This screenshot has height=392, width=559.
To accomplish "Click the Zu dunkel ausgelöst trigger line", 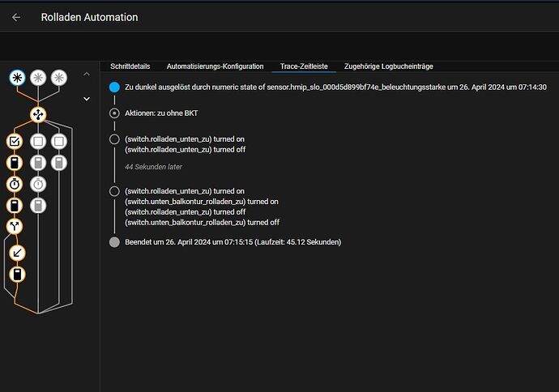I will [335, 87].
